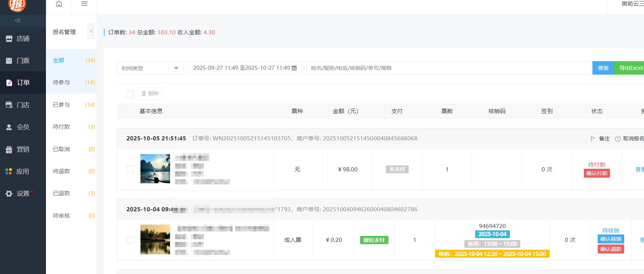Collapse the 报名管理 side panel
The image size is (644, 274).
pos(91,31)
